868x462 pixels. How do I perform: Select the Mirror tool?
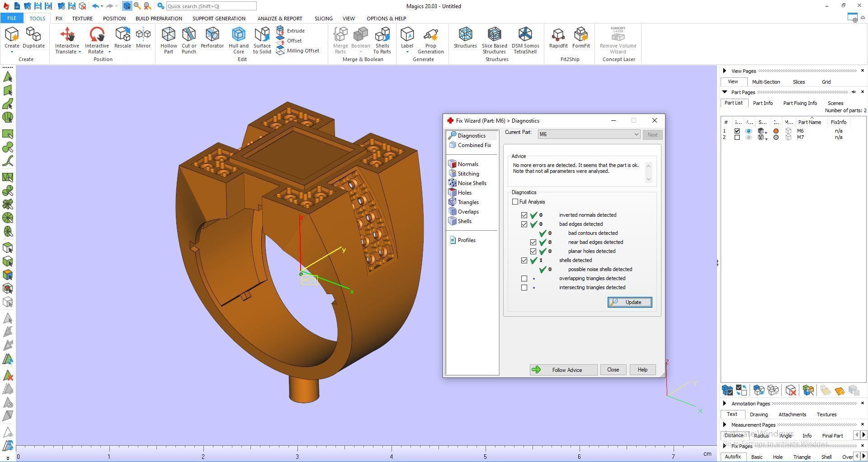[143, 38]
